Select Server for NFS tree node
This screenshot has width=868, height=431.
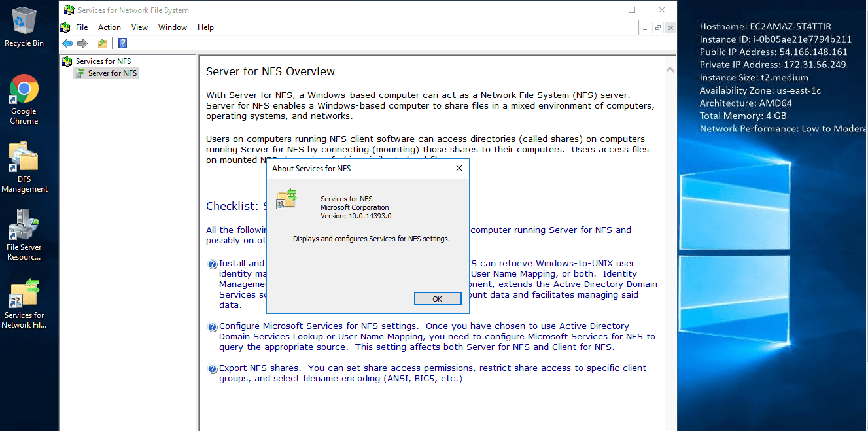click(112, 73)
